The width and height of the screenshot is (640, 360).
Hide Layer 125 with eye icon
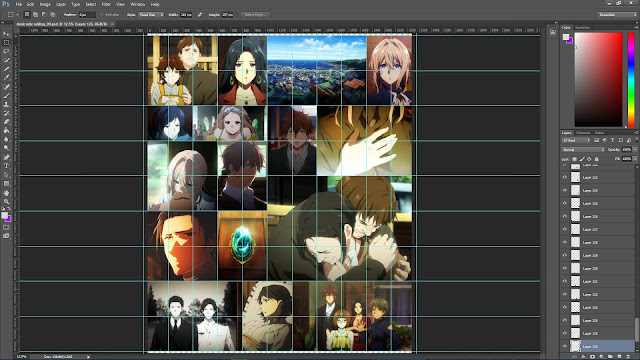tap(565, 333)
